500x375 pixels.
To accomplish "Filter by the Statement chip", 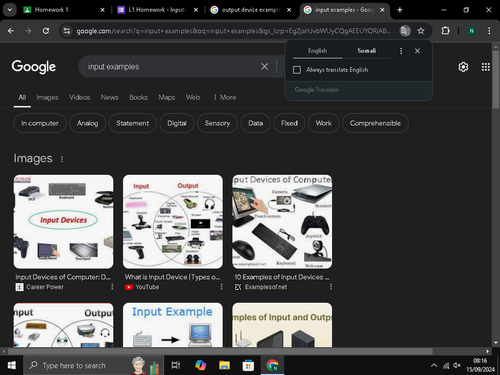I will click(133, 123).
